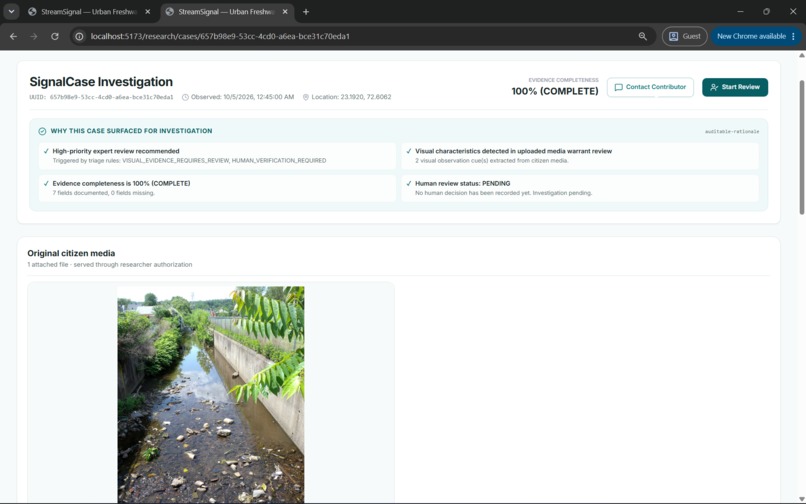Click the clock icon beside Observed time
Screen dimensions: 806x504
coord(186,97)
